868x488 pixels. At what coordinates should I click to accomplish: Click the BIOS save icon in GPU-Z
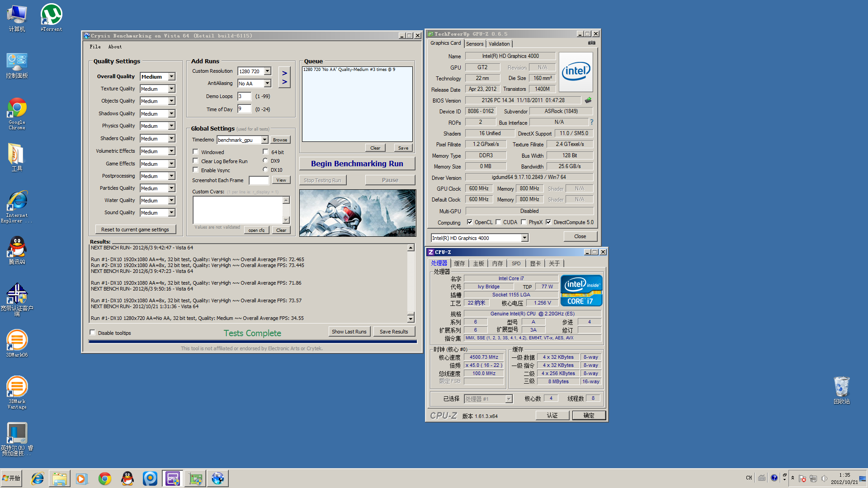click(588, 100)
